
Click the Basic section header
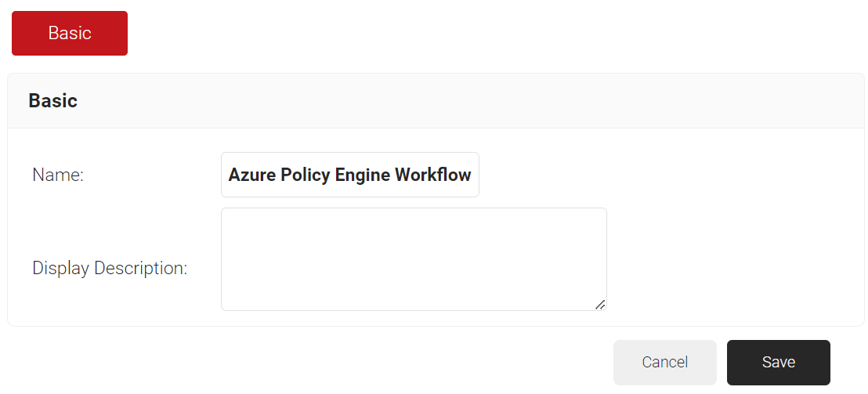click(x=52, y=100)
